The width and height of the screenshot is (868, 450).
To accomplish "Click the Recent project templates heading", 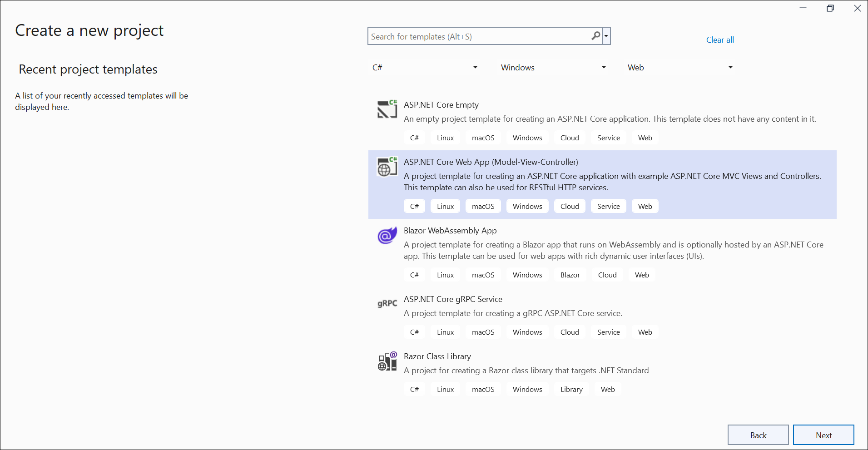I will point(88,69).
